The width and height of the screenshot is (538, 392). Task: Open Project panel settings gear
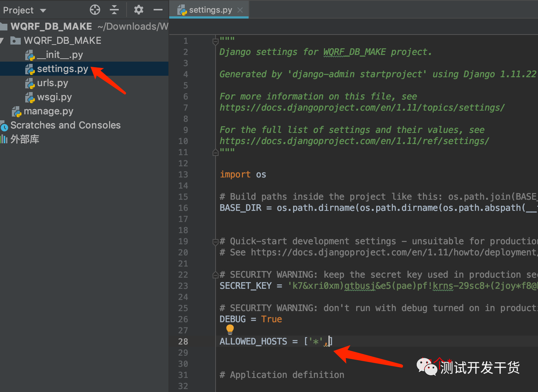[138, 10]
